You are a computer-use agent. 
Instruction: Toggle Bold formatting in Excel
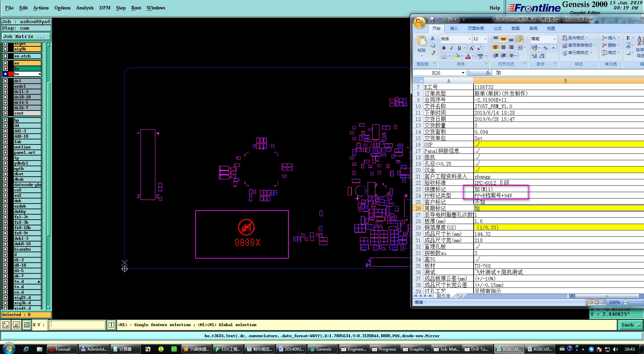coord(444,48)
